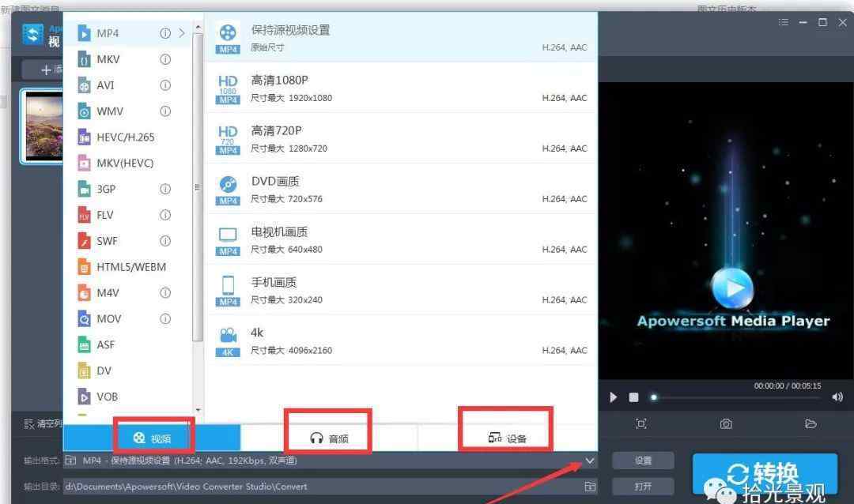Viewport: 854px width, 504px height.
Task: Expand MP4 submenu chevron arrow
Action: coord(182,33)
